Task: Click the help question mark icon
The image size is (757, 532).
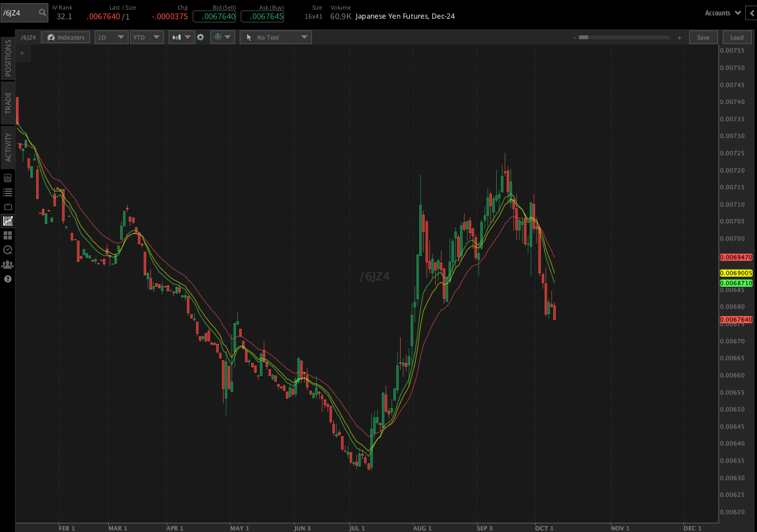Action: tap(7, 279)
